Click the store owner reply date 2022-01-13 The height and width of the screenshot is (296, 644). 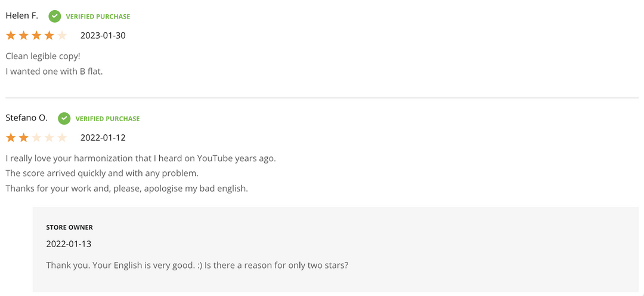(x=69, y=244)
